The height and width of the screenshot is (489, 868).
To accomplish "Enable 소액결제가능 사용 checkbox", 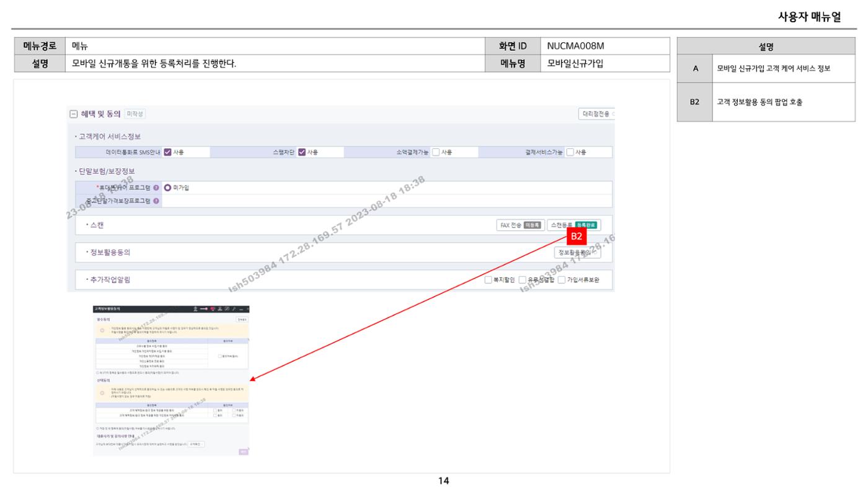I will (x=436, y=153).
